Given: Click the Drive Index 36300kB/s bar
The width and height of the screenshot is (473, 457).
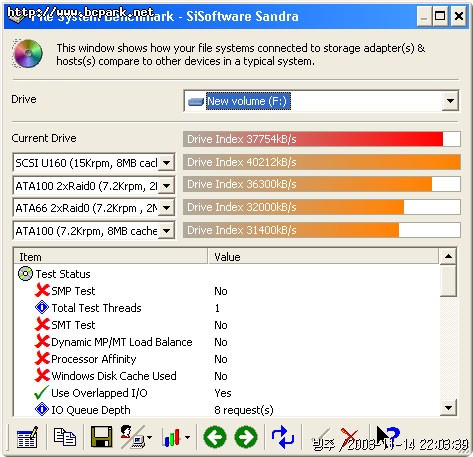Looking at the screenshot, I should tap(322, 184).
